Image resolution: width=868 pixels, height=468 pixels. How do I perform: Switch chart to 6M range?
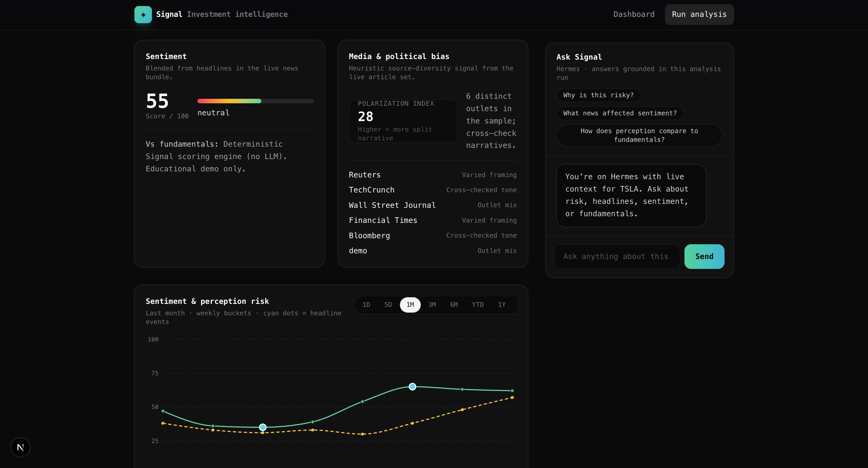tap(454, 305)
